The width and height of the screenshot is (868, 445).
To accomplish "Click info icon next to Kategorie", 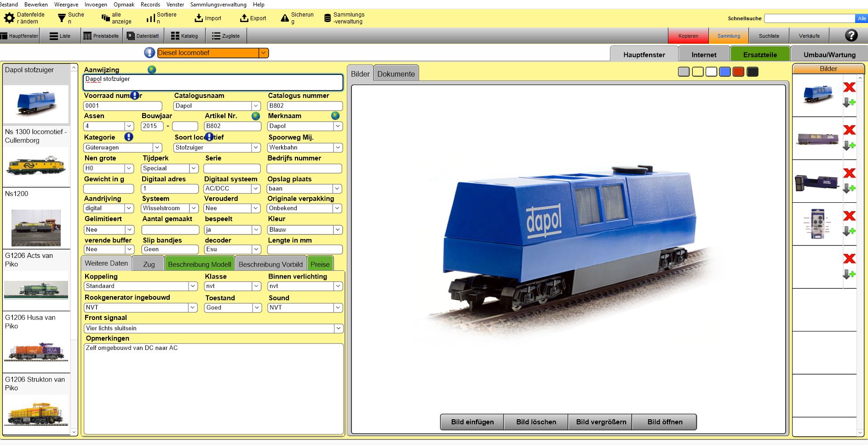I will (x=129, y=137).
